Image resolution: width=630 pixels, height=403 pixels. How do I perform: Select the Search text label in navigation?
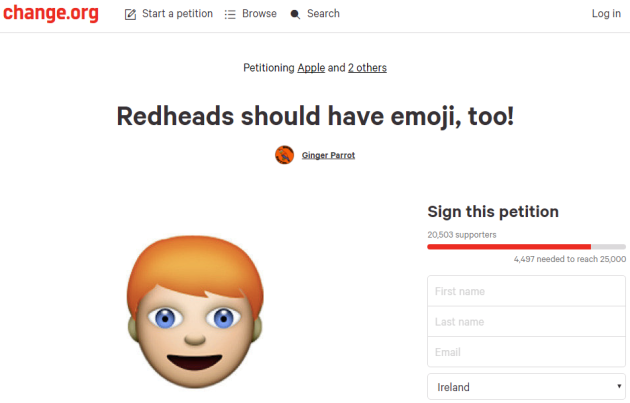[x=323, y=14]
